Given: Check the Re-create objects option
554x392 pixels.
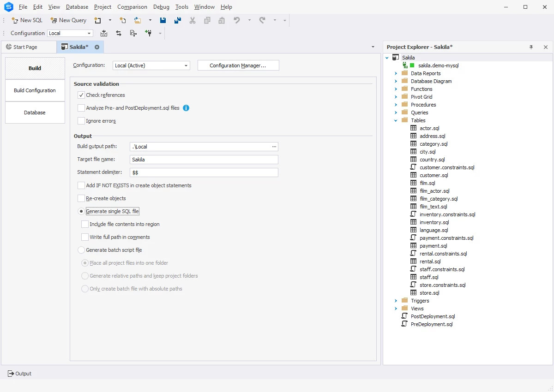Looking at the screenshot, I should [81, 198].
